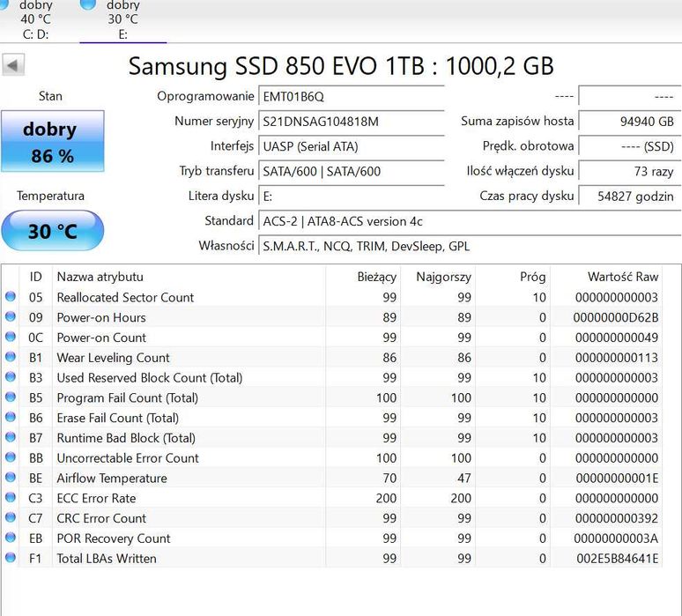This screenshot has width=682, height=616.
Task: Select Total LBAs Written attribute name
Action: pos(107,558)
